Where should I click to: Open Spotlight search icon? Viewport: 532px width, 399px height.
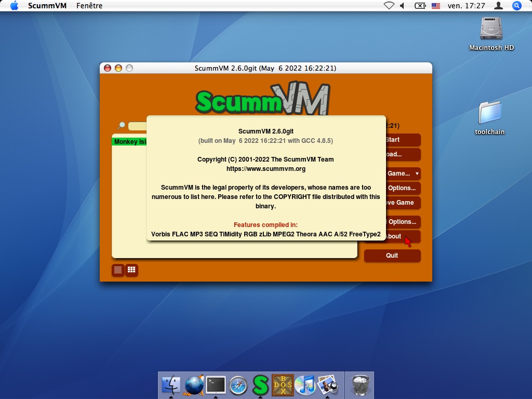[516, 5]
